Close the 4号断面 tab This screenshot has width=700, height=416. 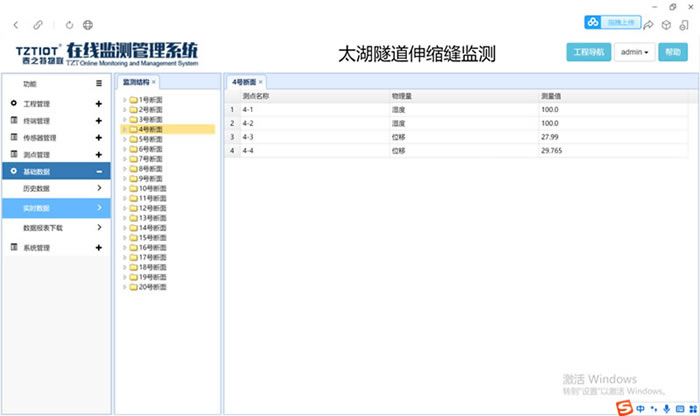pyautogui.click(x=261, y=81)
